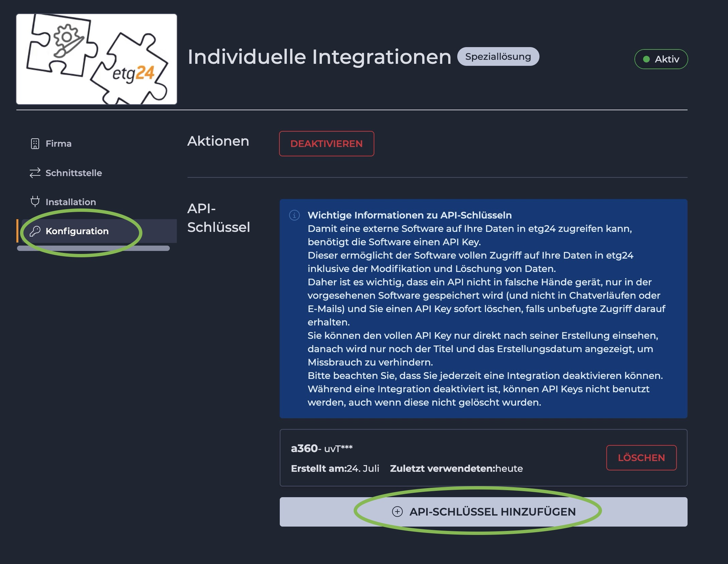
Task: Click the 'Zuletzt verwendeten:heute' text
Action: click(x=456, y=468)
